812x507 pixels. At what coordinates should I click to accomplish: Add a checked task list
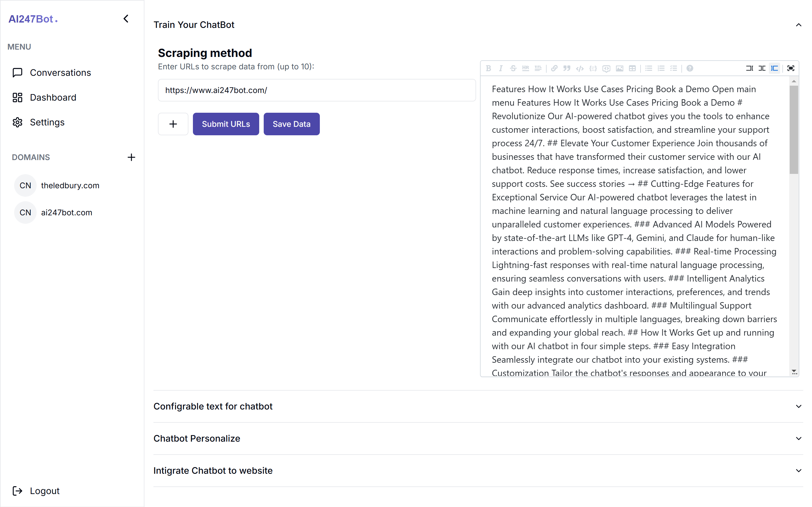674,68
